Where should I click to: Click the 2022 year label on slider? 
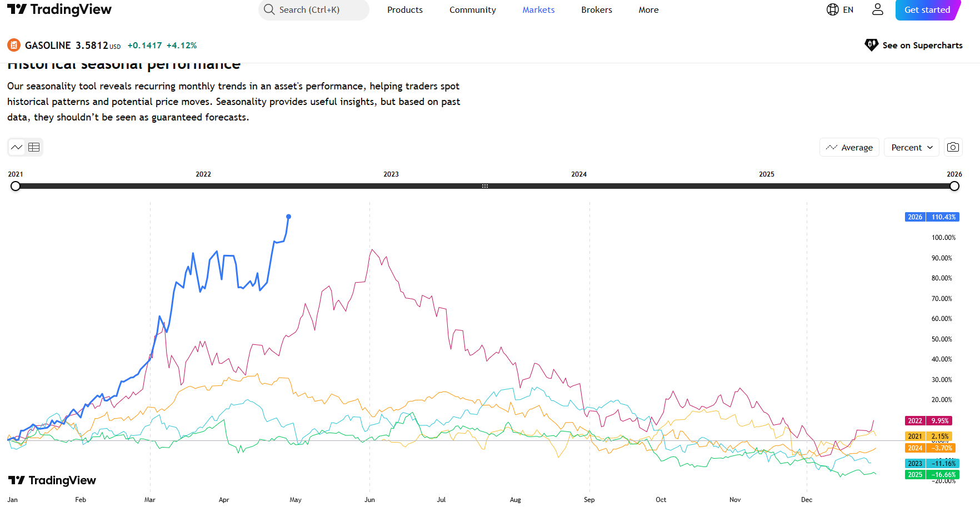203,174
